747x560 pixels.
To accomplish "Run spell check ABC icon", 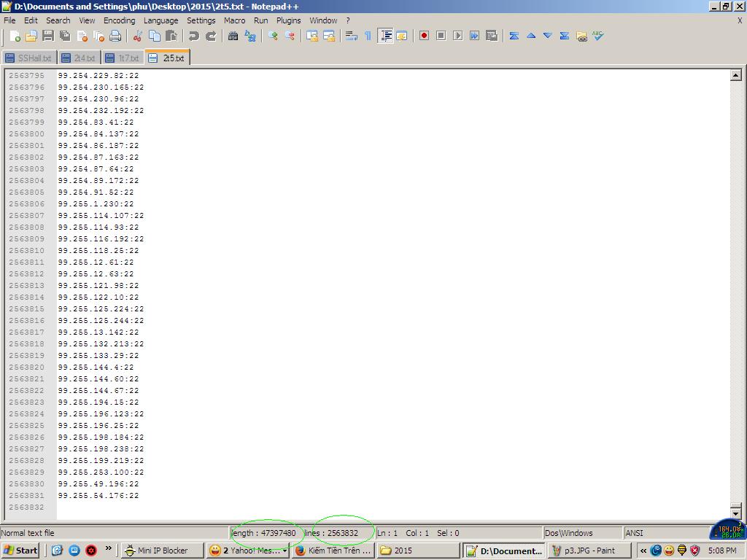I will coord(598,36).
